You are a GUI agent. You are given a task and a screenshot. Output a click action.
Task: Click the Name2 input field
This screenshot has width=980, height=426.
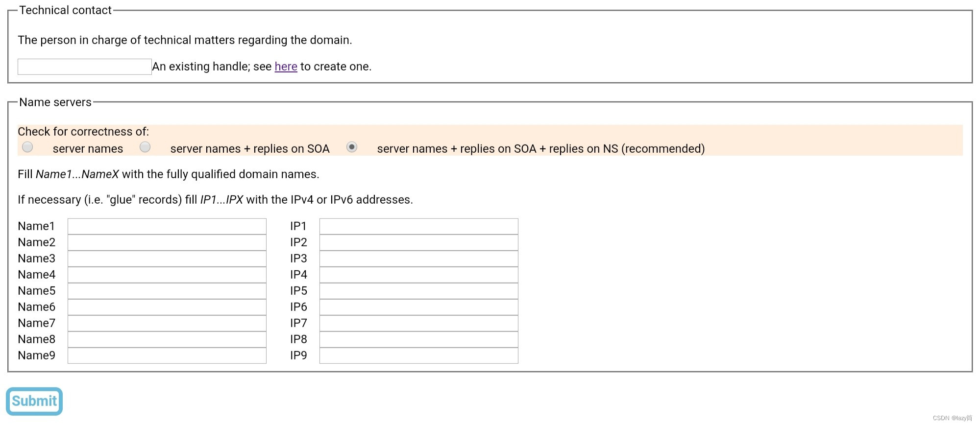167,242
